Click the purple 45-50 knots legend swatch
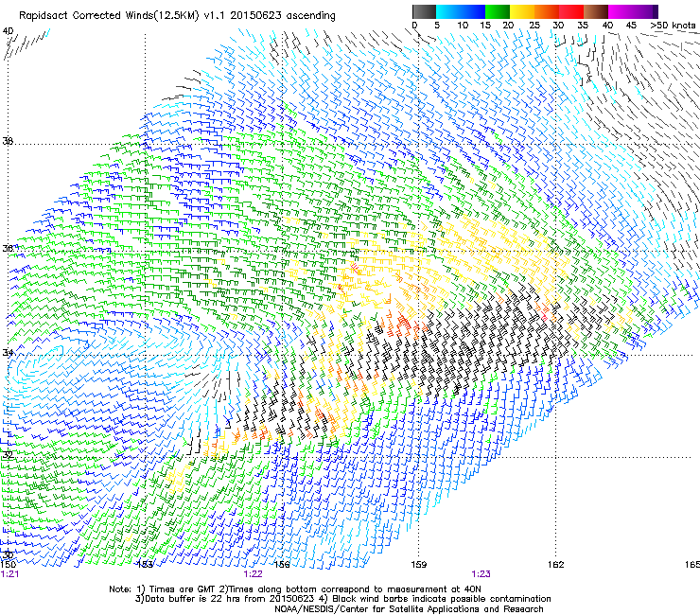The image size is (700, 615). tap(645, 11)
